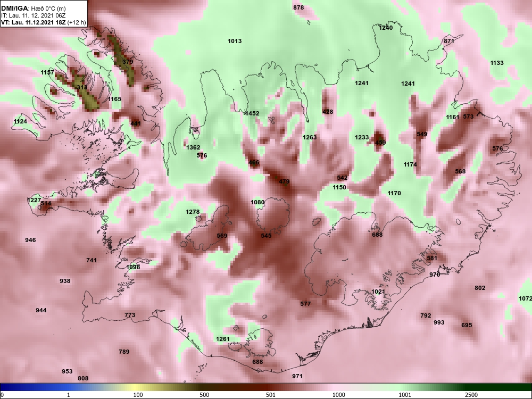Click the map value '581'
Screen dimensions: 532x399
point(432,258)
